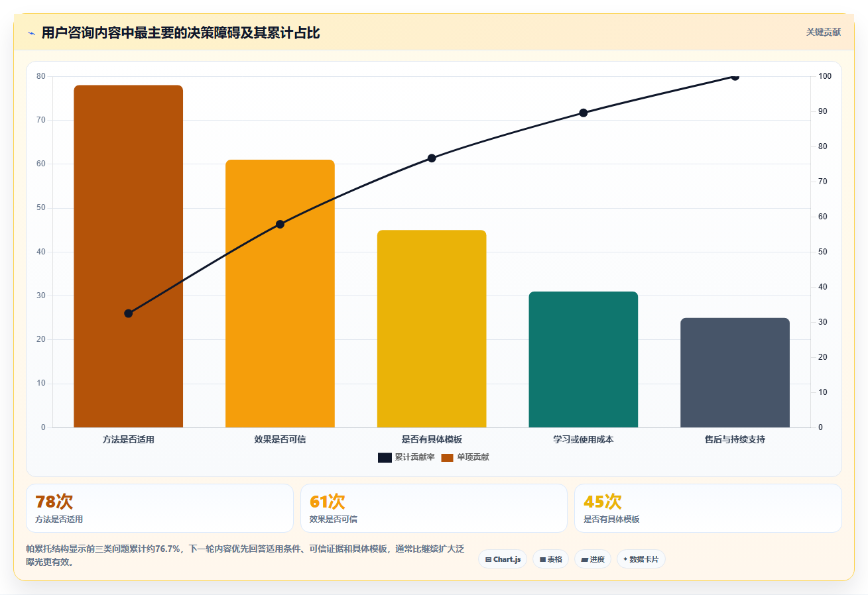Click the dark navy 累计贡献率 legend swatch
The image size is (868, 595).
[x=385, y=457]
